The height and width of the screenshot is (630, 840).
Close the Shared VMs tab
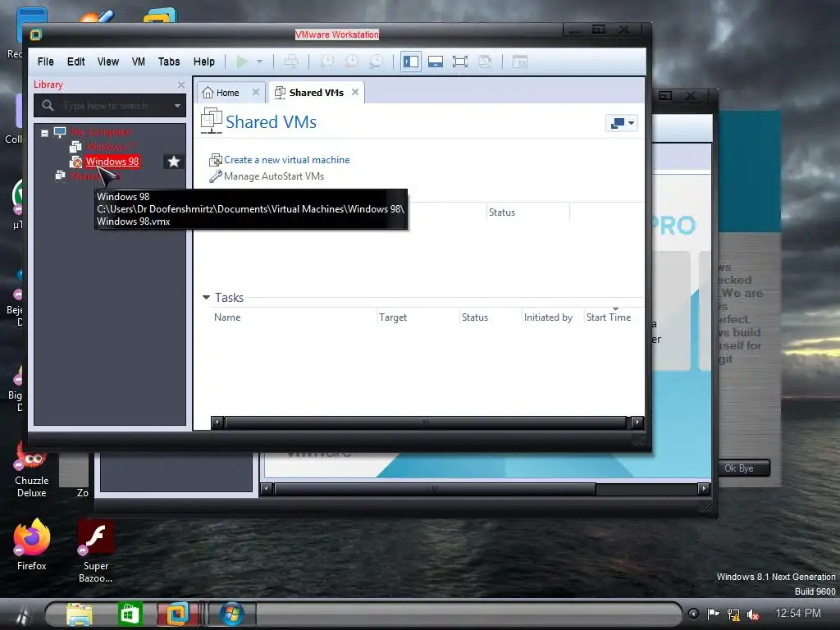point(355,92)
